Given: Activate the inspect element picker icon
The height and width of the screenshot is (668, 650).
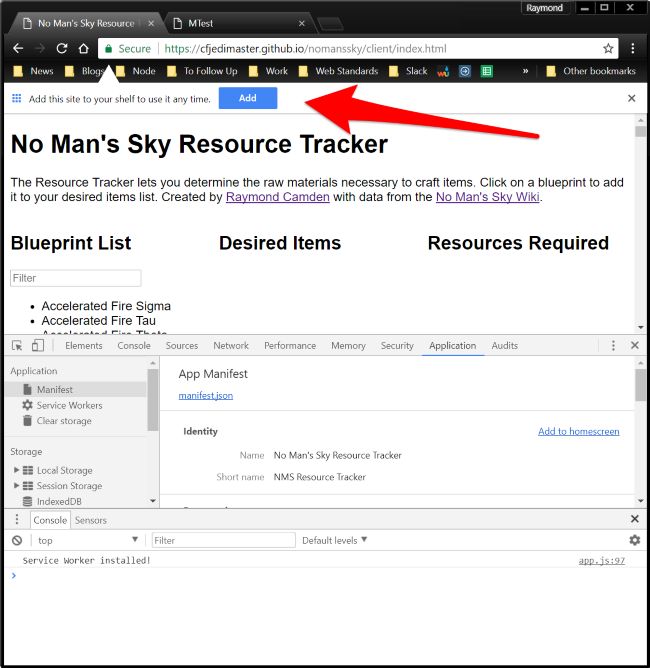Looking at the screenshot, I should point(17,346).
